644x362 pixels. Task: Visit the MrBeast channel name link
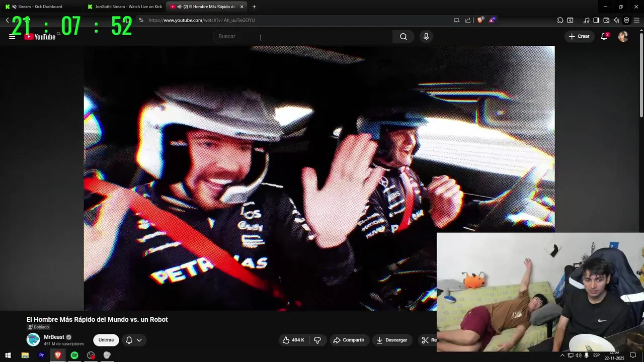pos(54,337)
